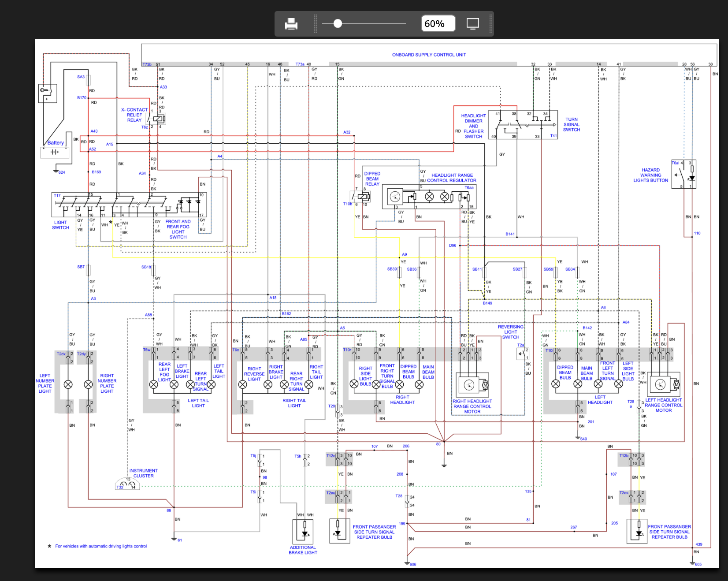Image resolution: width=728 pixels, height=581 pixels.
Task: Click the dipped beam relay symbol
Action: point(364,197)
